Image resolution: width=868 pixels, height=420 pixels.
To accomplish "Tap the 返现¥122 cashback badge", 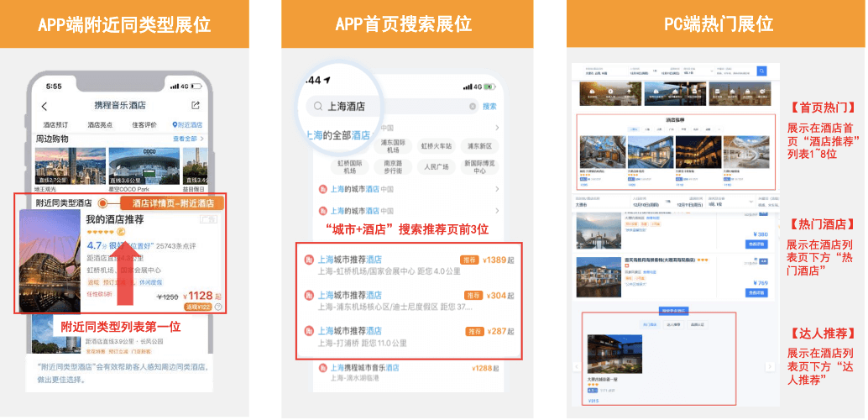I will 198,307.
